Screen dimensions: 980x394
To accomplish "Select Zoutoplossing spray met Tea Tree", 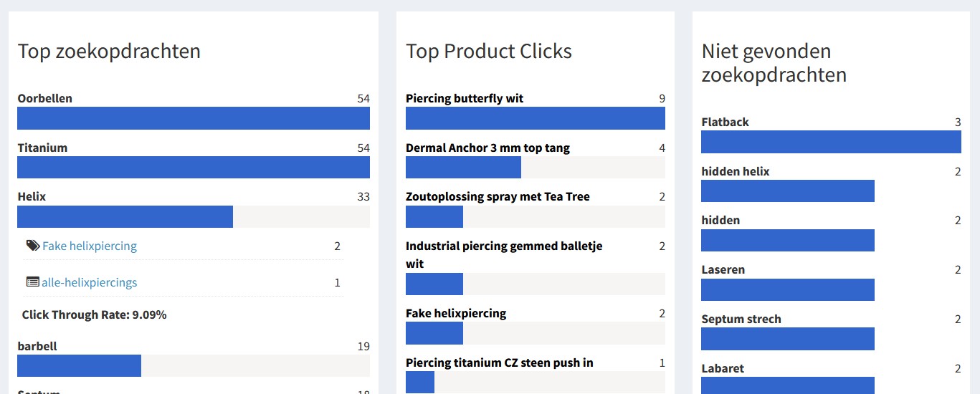I will click(498, 197).
